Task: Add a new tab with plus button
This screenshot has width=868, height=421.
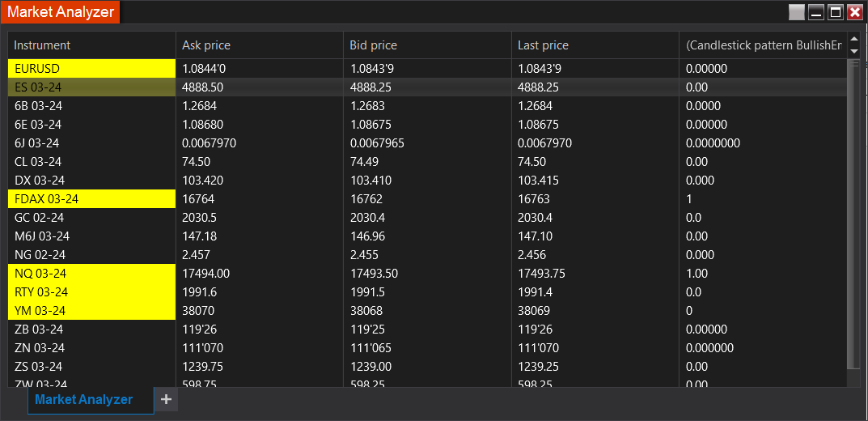Action: [x=166, y=399]
